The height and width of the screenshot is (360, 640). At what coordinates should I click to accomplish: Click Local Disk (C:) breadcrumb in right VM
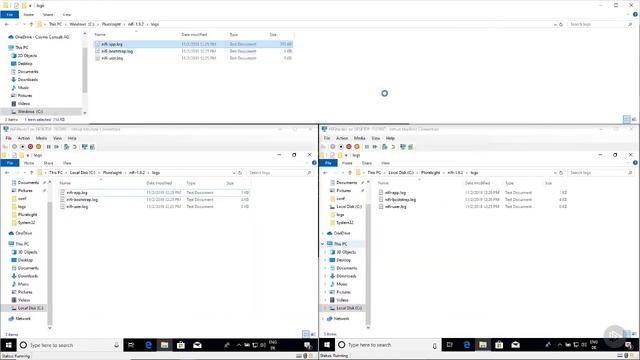tap(401, 173)
